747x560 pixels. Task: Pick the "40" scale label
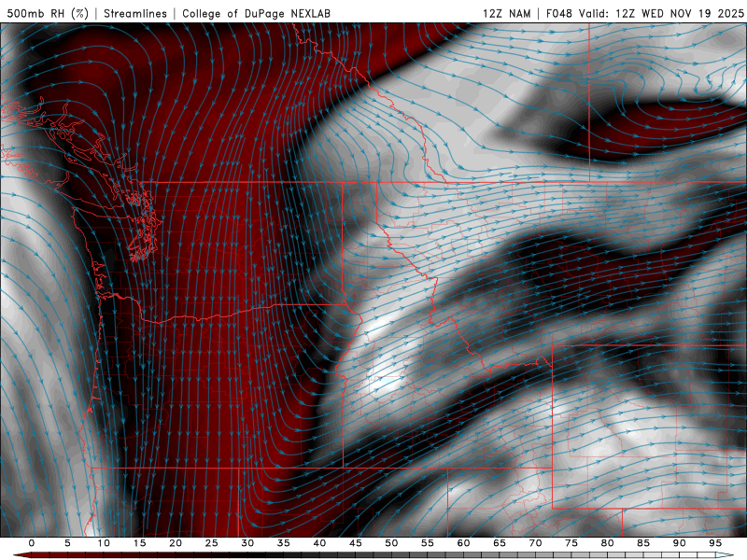319,543
